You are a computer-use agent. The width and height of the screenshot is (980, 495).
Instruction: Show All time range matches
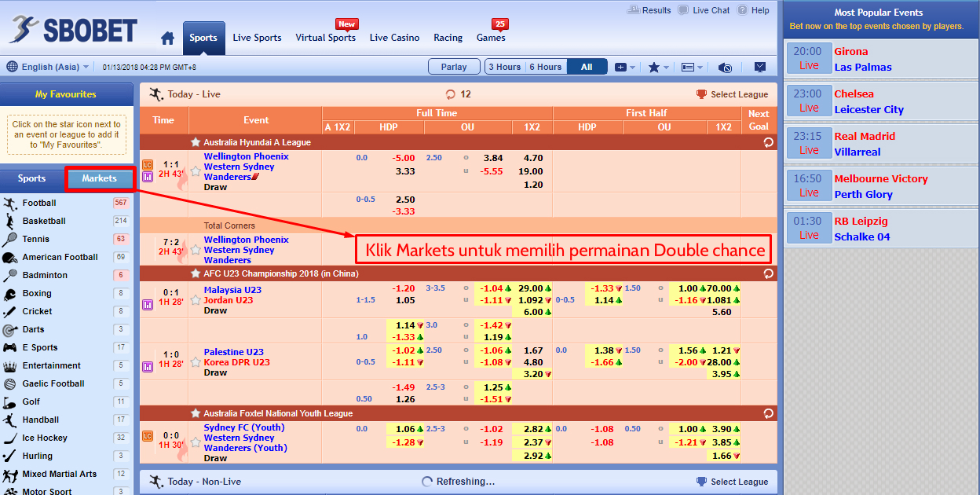point(587,67)
